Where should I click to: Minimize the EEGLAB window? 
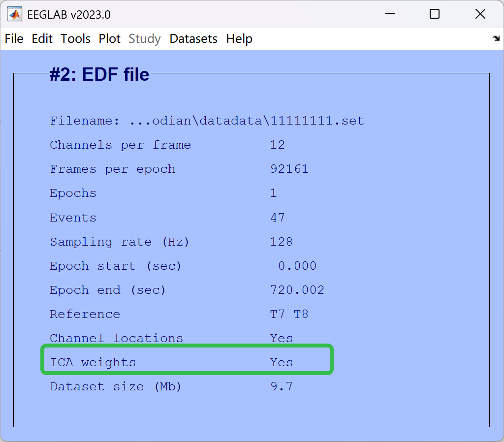coord(390,14)
